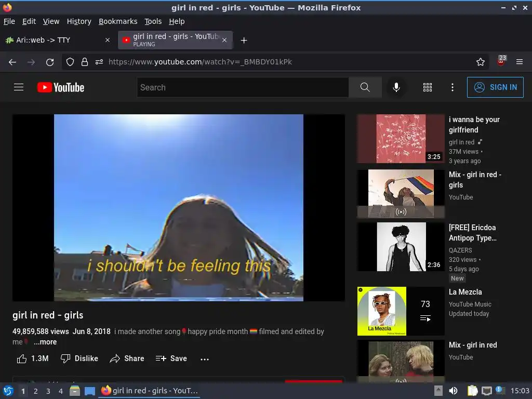The height and width of the screenshot is (399, 532).
Task: Open the View menu
Action: pos(51,21)
